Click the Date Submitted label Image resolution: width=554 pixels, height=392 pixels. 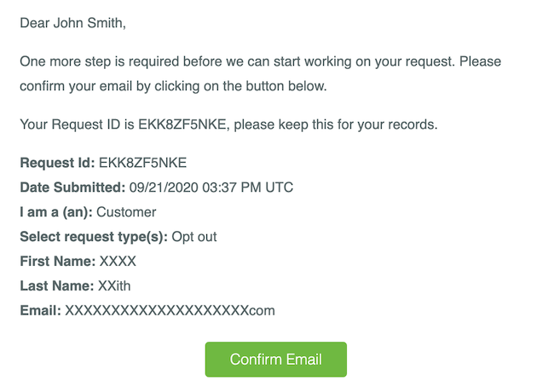tap(72, 187)
